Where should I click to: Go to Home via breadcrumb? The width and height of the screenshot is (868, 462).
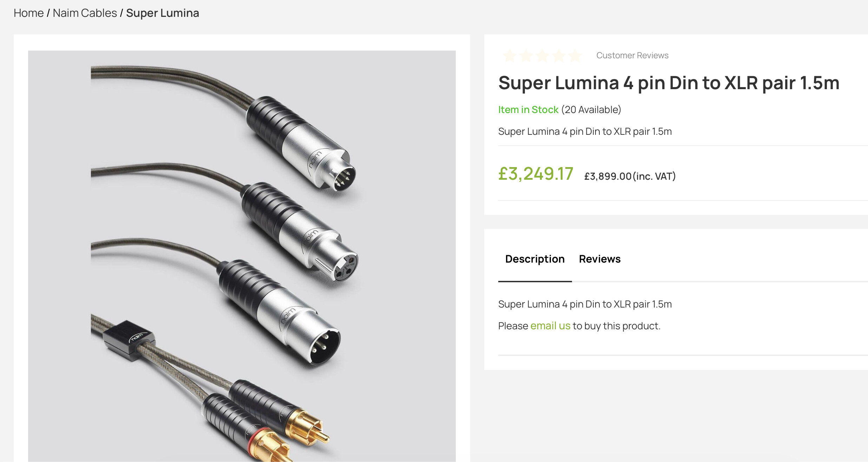click(x=28, y=13)
